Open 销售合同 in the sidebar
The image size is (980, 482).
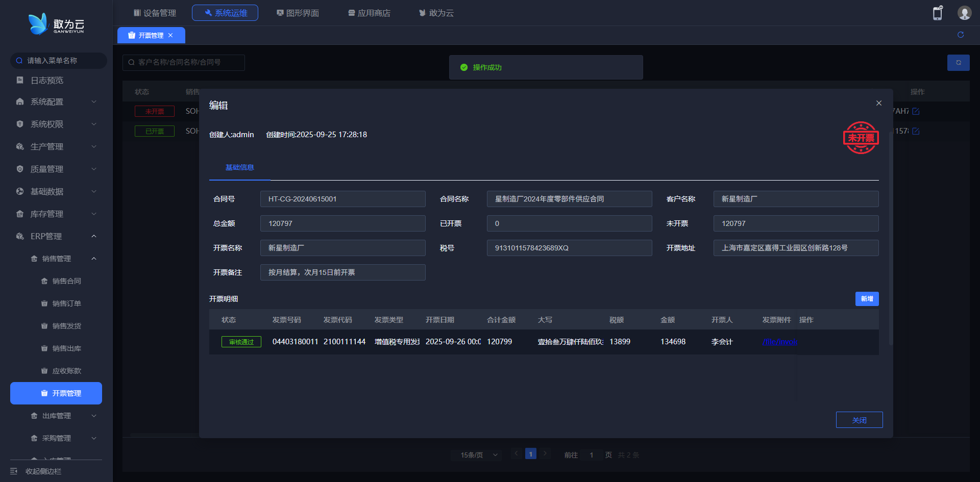point(66,281)
